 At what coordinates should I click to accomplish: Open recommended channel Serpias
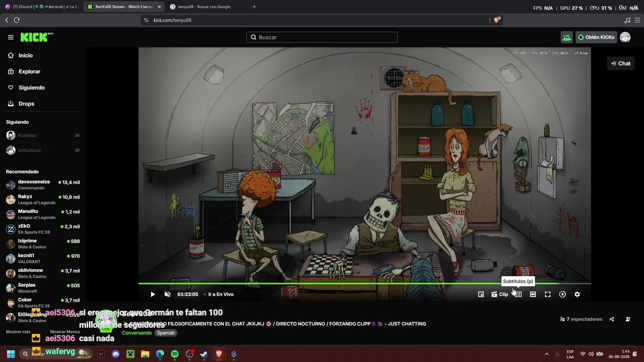tap(43, 288)
